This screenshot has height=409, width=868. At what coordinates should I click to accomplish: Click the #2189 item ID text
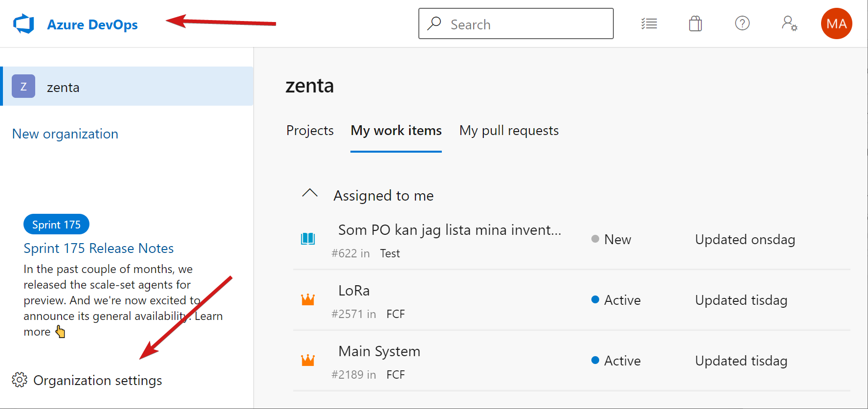347,375
